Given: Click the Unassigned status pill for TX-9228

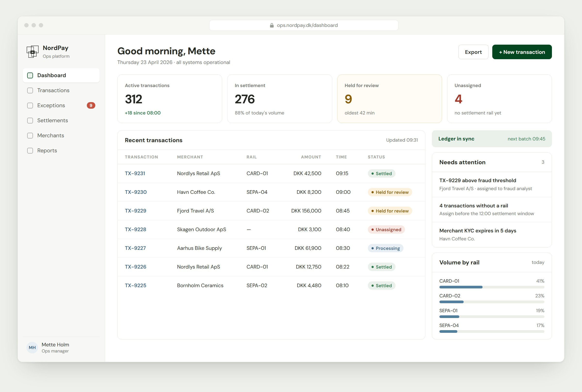Looking at the screenshot, I should tap(386, 229).
